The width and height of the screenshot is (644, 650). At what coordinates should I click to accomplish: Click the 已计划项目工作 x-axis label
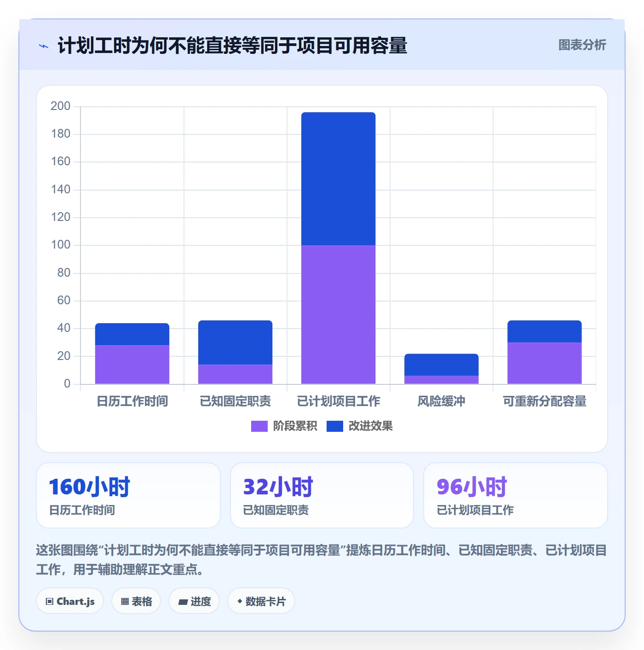(x=339, y=401)
